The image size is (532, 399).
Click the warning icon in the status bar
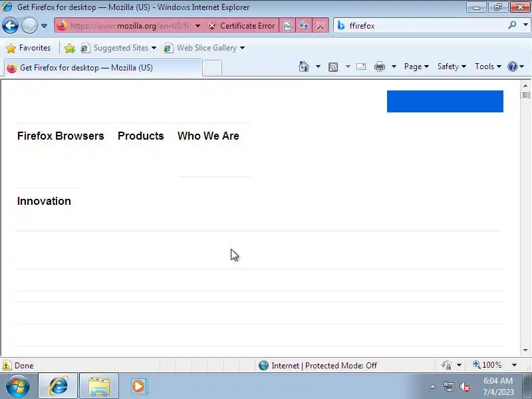[7, 365]
